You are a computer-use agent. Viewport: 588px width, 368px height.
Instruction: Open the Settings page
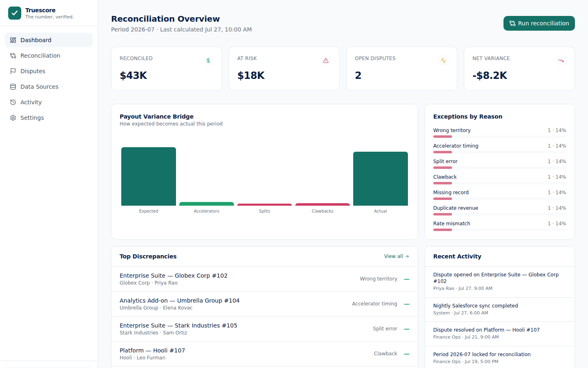coord(49,118)
